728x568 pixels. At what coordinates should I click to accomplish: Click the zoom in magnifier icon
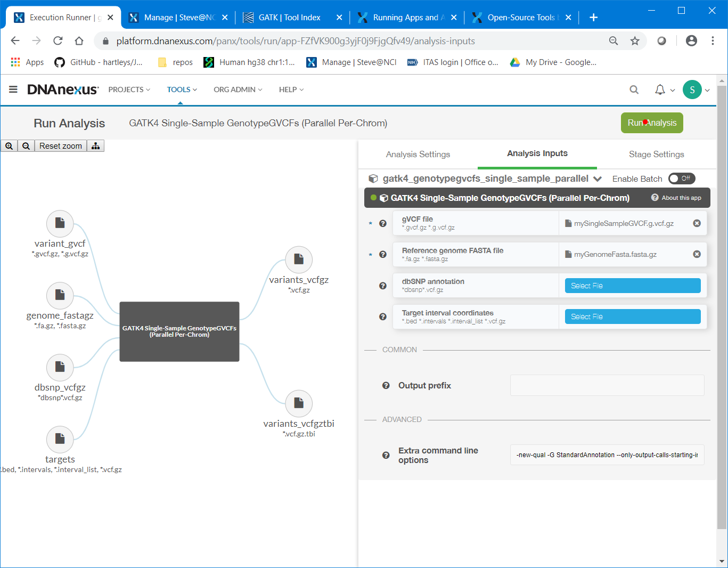(x=9, y=146)
